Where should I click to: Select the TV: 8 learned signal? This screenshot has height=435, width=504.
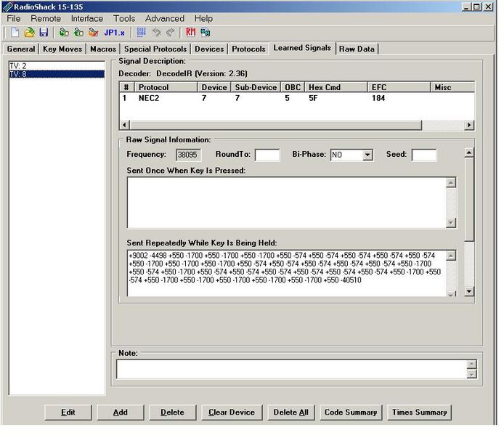(x=57, y=74)
